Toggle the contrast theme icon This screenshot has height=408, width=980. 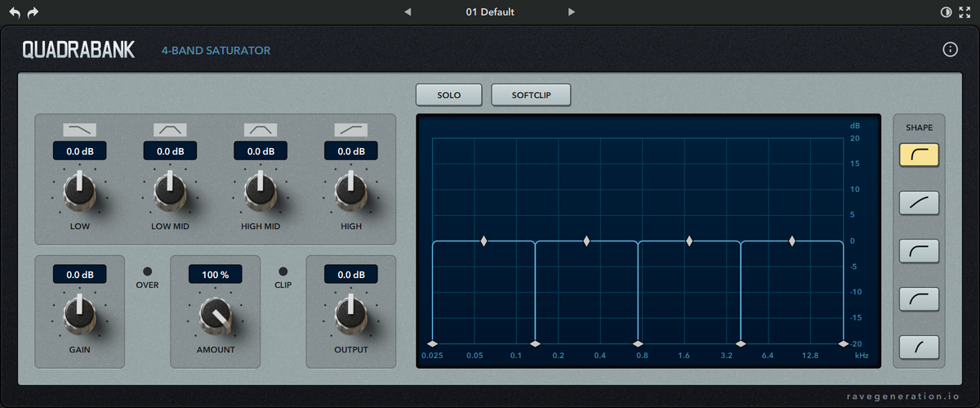point(947,12)
